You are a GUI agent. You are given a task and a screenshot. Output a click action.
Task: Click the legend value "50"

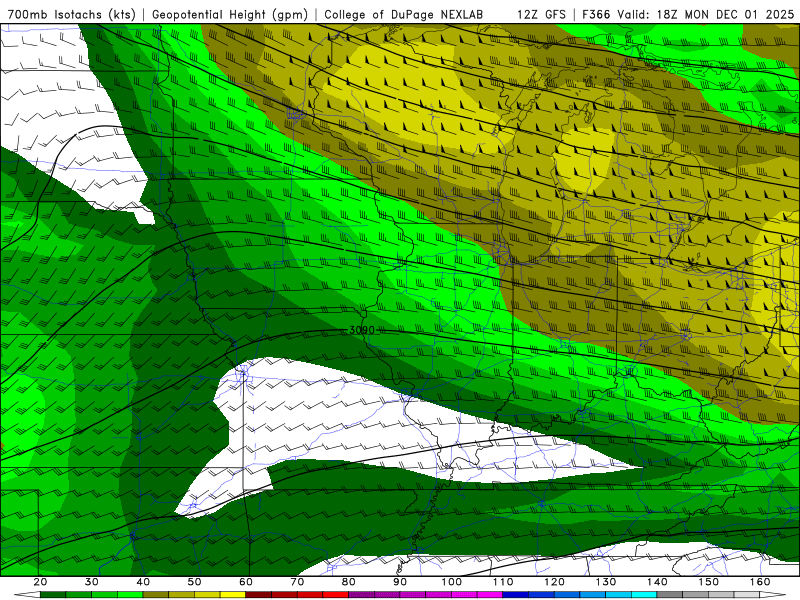pyautogui.click(x=194, y=582)
